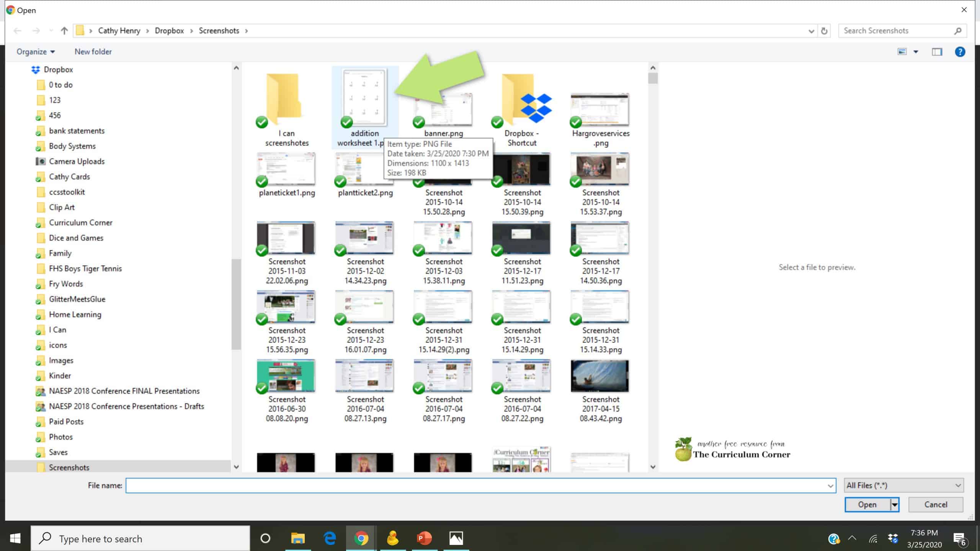
Task: Click the Refresh address bar icon
Action: click(824, 31)
